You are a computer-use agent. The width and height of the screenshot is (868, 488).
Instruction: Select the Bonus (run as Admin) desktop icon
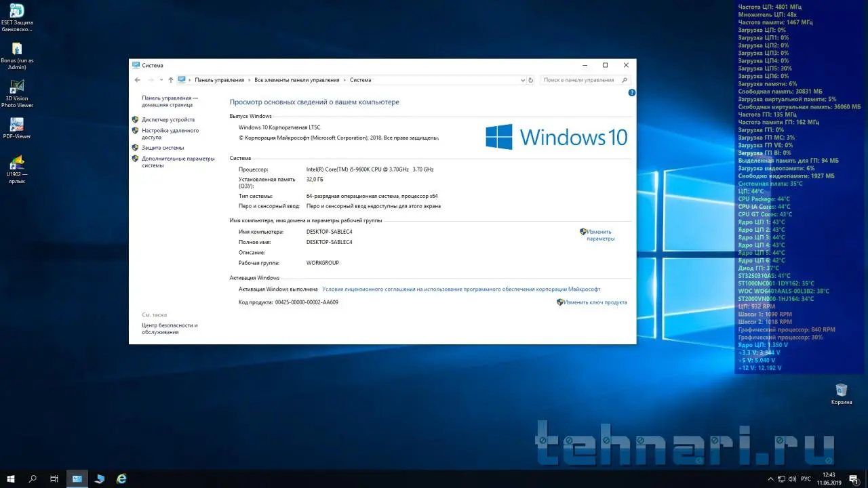pyautogui.click(x=17, y=56)
